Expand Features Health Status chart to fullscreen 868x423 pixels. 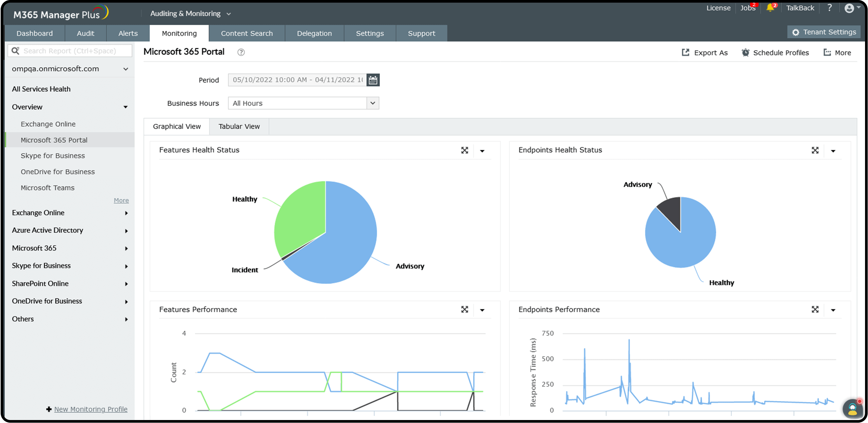[465, 150]
